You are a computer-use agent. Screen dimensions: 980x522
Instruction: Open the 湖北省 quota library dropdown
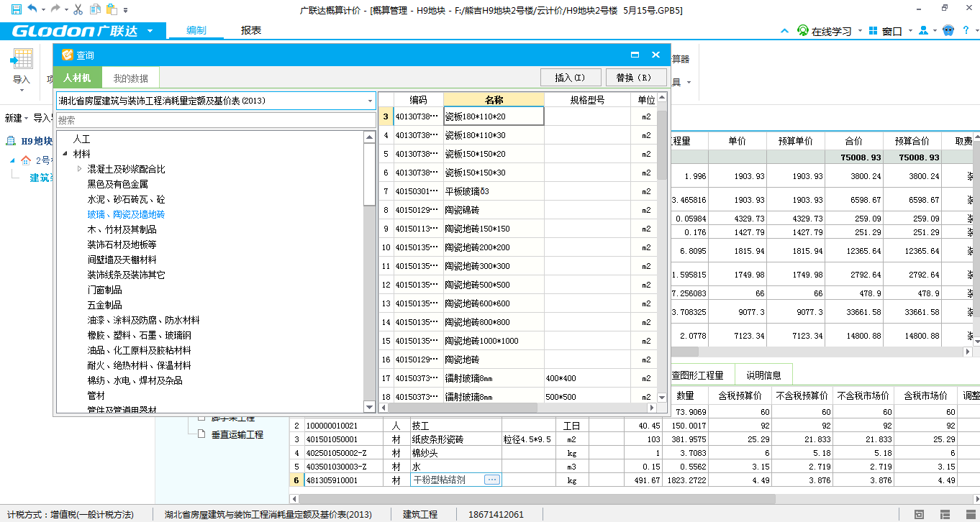[370, 101]
